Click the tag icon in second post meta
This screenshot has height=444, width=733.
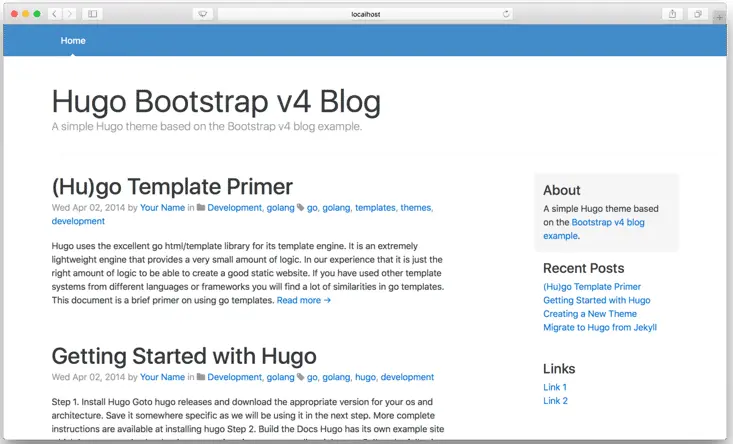pyautogui.click(x=301, y=376)
